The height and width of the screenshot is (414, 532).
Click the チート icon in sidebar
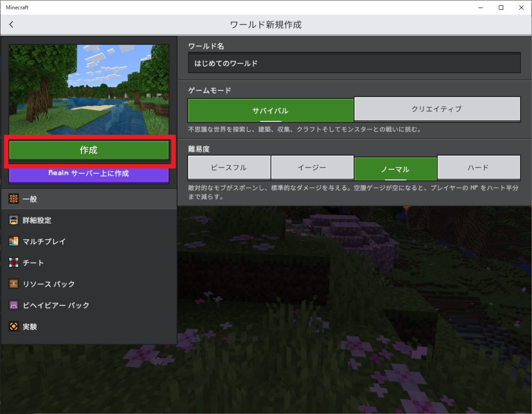coord(14,263)
